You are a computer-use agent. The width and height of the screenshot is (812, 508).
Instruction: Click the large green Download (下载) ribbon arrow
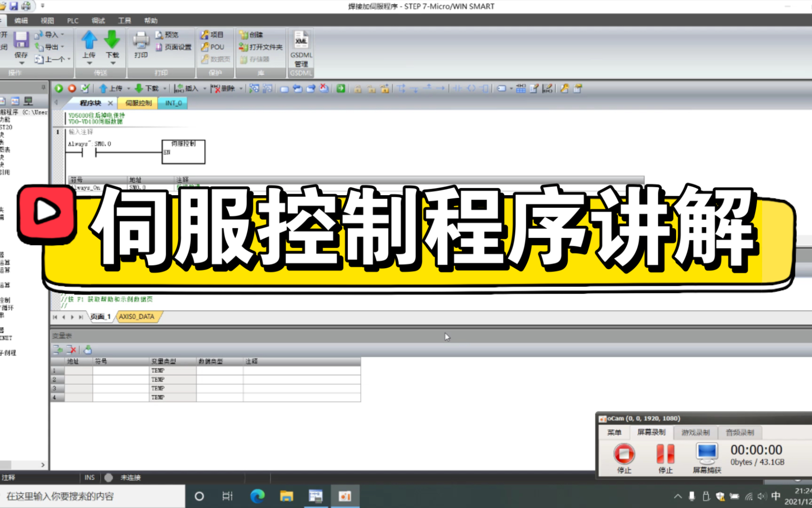(x=112, y=40)
